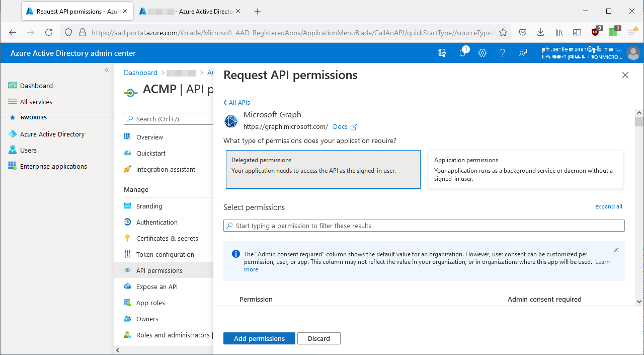Screen dimensions: 644x355
Task: Select the Delegated permissions tile
Action: point(323,169)
